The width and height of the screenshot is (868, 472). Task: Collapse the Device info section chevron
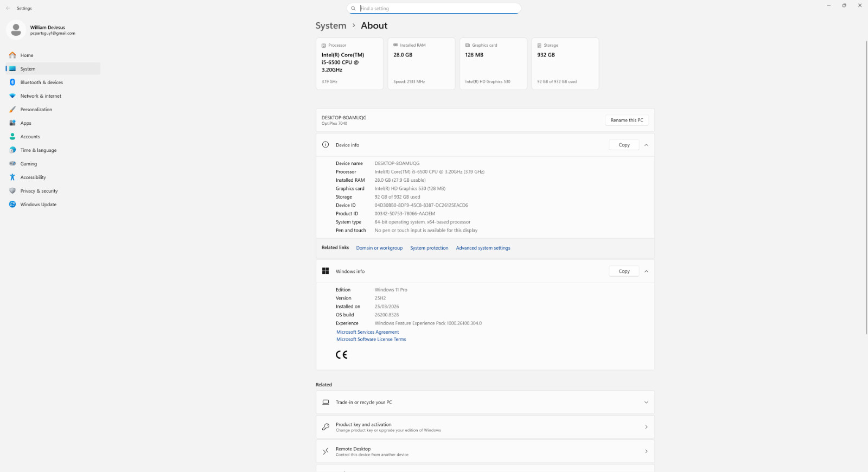[x=646, y=145]
